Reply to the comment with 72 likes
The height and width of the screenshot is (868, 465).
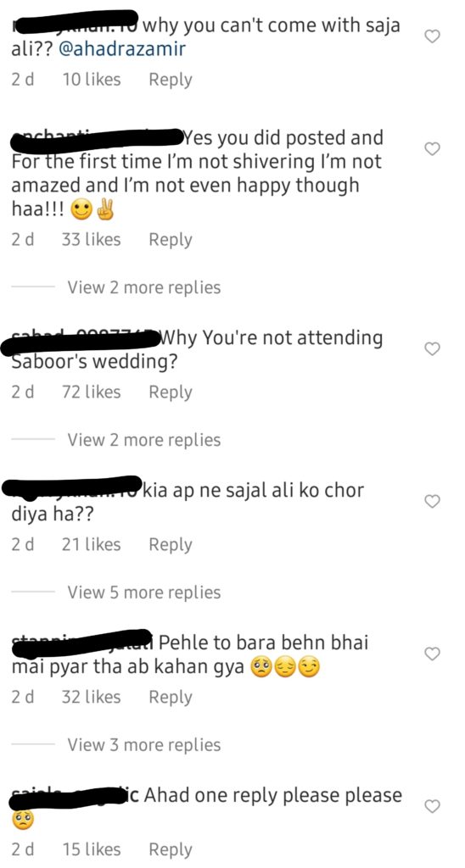click(171, 392)
